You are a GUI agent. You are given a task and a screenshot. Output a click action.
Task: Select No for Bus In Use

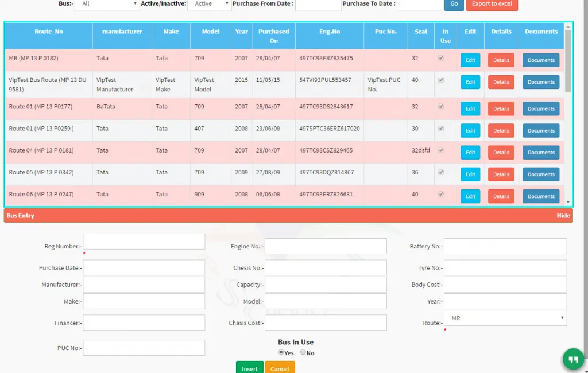pyautogui.click(x=303, y=352)
